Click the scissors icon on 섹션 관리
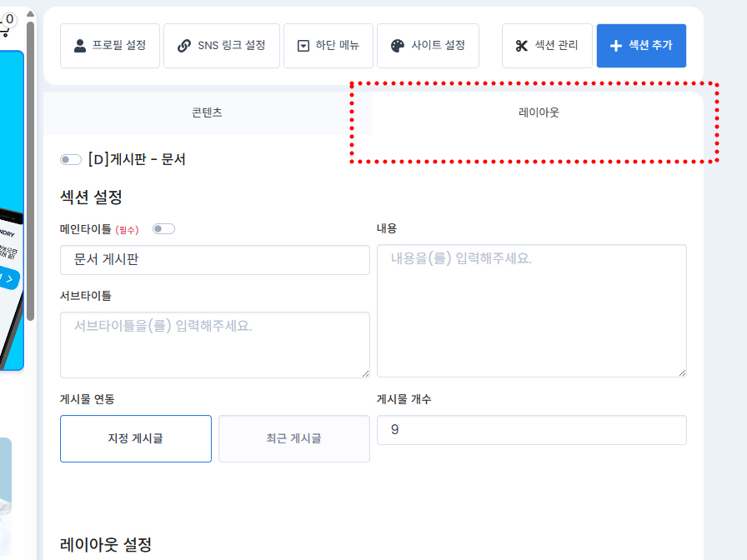 click(x=519, y=46)
